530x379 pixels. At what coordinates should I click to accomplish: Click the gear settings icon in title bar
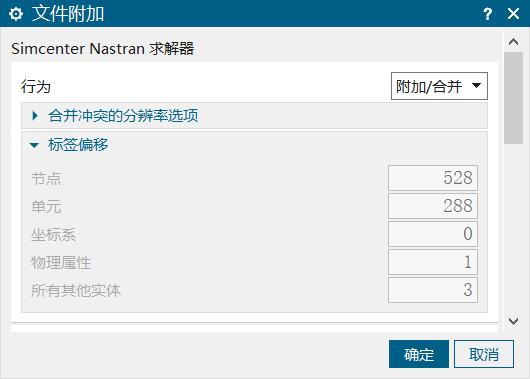tap(16, 14)
